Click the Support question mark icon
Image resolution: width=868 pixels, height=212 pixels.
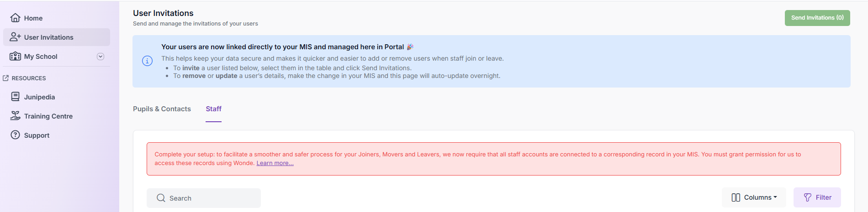coord(15,135)
